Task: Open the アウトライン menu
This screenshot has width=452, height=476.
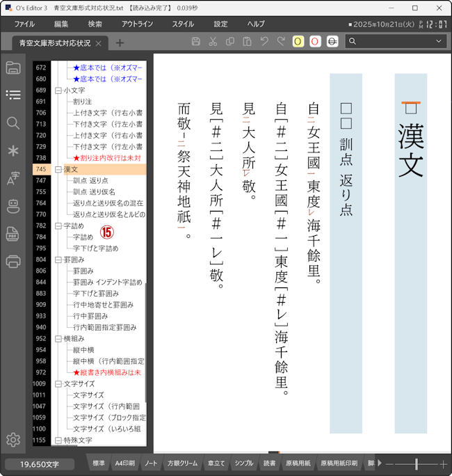Action: point(137,24)
